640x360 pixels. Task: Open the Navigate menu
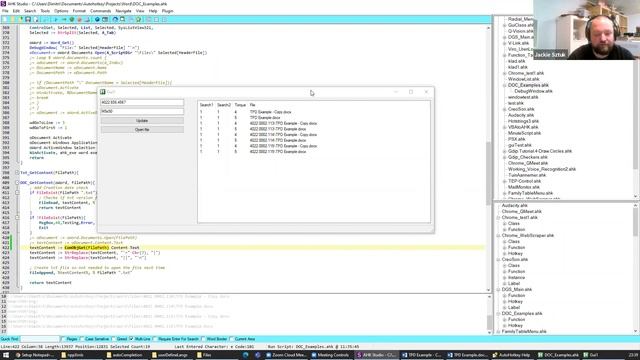tap(123, 11)
